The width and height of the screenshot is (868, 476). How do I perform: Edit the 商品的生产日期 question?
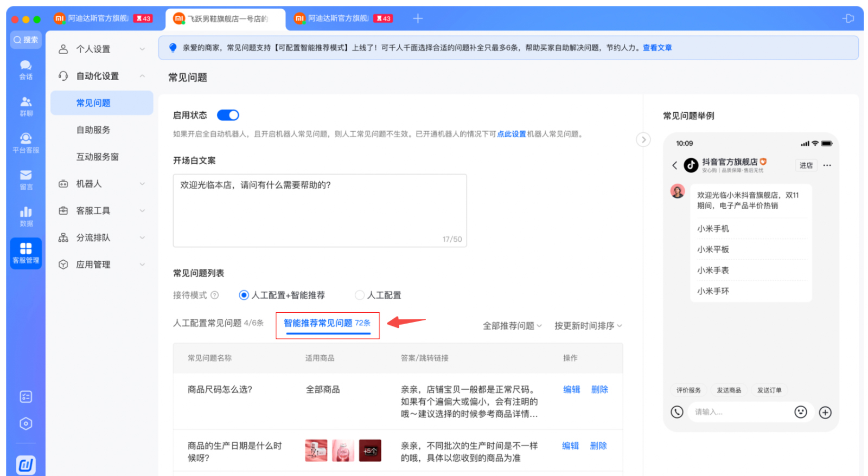[570, 446]
